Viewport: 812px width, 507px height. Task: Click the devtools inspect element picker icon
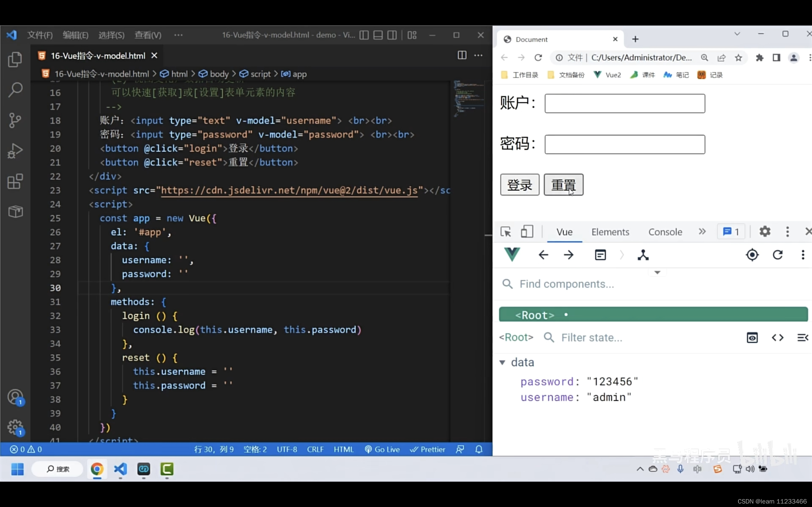point(506,232)
